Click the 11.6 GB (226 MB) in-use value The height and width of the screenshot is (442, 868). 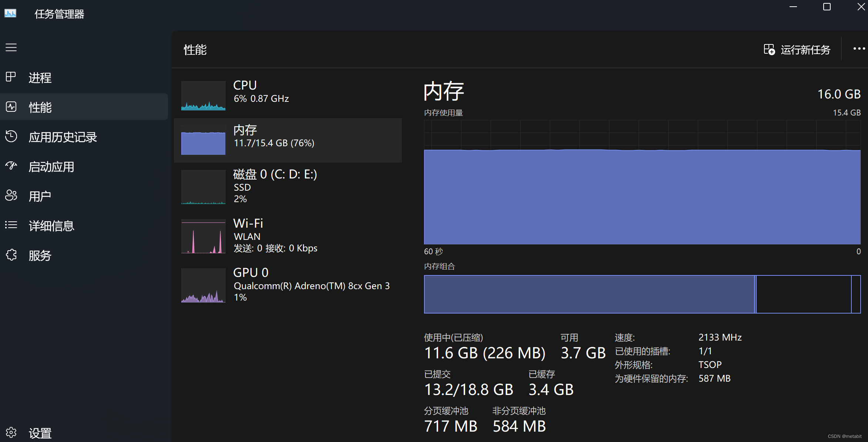[x=485, y=353]
